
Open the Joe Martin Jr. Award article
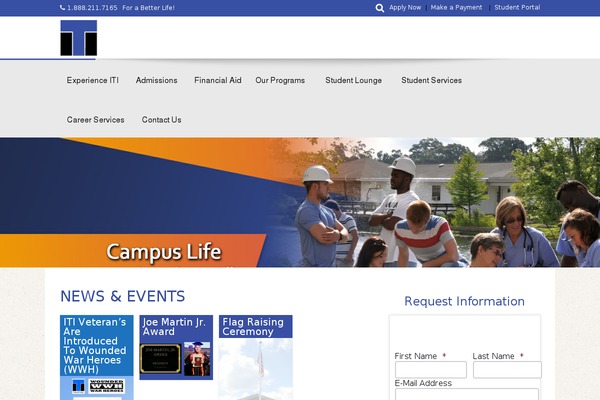pyautogui.click(x=174, y=327)
